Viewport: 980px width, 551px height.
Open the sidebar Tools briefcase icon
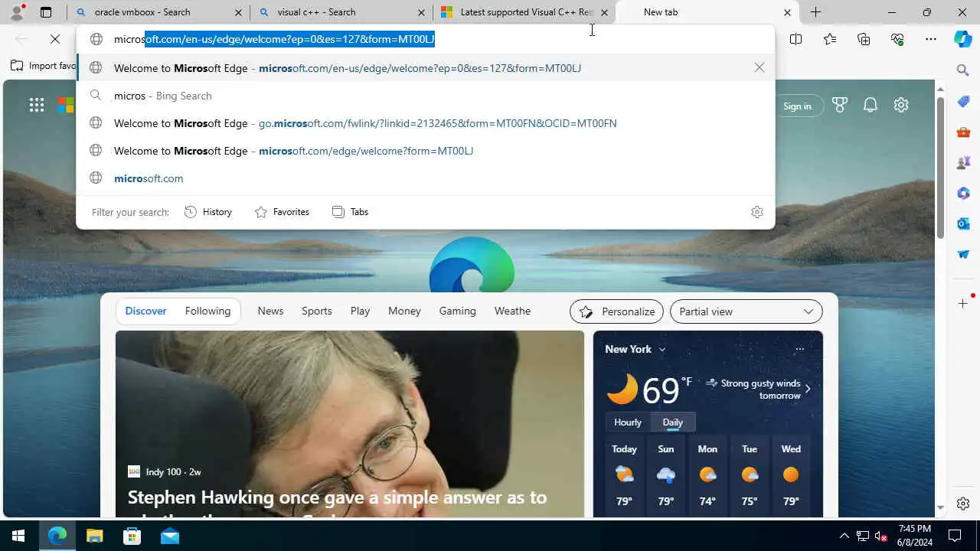point(963,132)
